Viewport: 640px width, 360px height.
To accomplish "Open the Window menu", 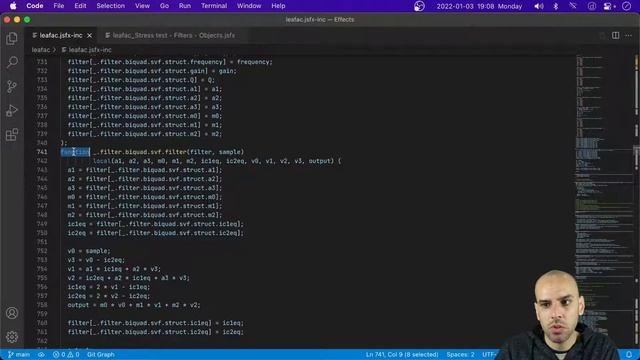I will pyautogui.click(x=249, y=6).
